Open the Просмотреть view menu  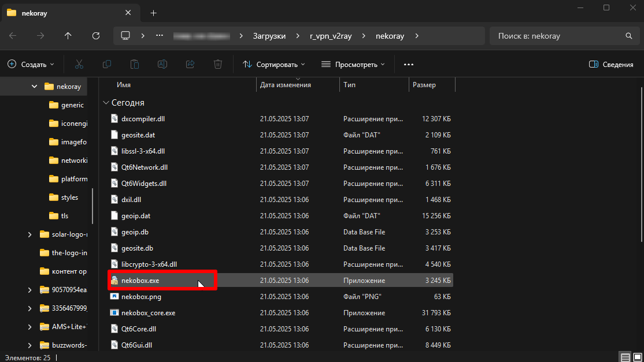click(x=353, y=65)
